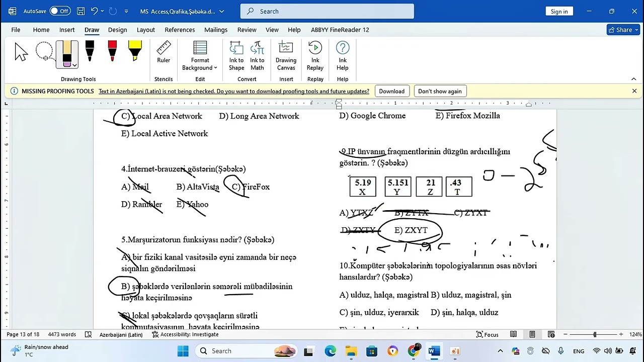Zoom out with the minus button
Viewport: 644px width, 362px height.
point(566,334)
